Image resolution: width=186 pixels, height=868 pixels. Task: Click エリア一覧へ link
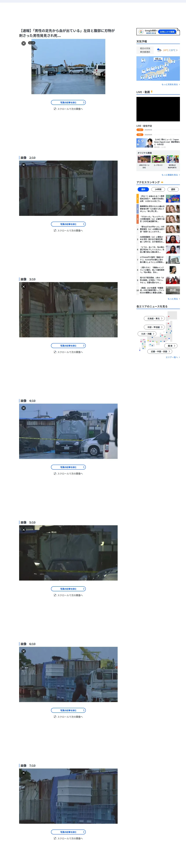pyautogui.click(x=173, y=357)
